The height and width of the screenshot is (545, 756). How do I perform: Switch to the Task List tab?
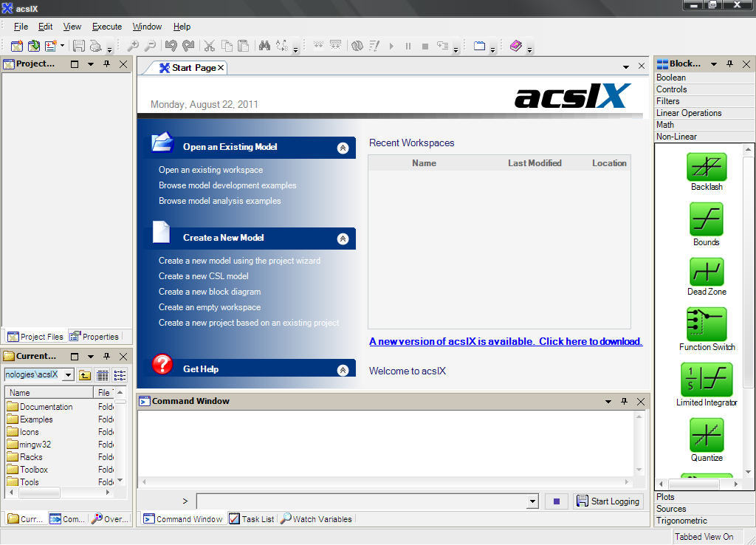[x=252, y=519]
